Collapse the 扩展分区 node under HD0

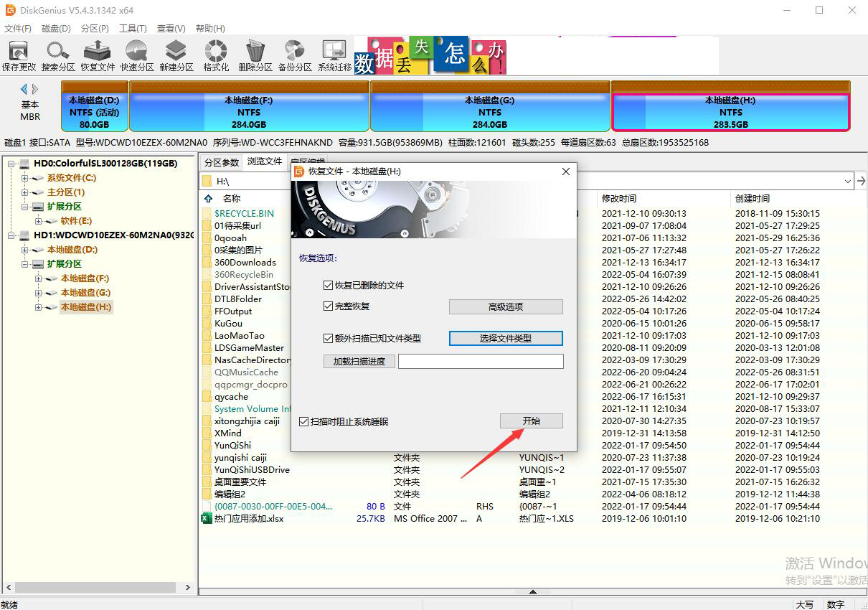point(25,207)
